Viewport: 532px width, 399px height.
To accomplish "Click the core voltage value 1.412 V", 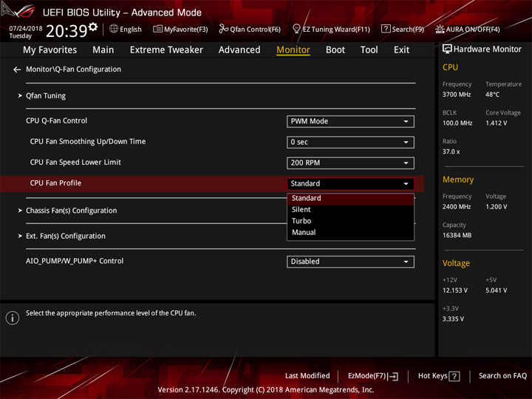I will click(x=496, y=123).
